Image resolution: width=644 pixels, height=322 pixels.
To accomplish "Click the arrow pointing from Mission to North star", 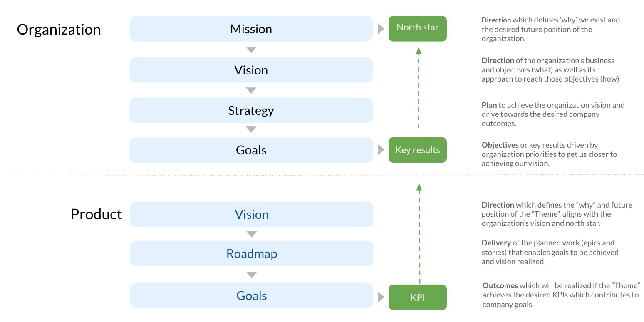I will (381, 29).
